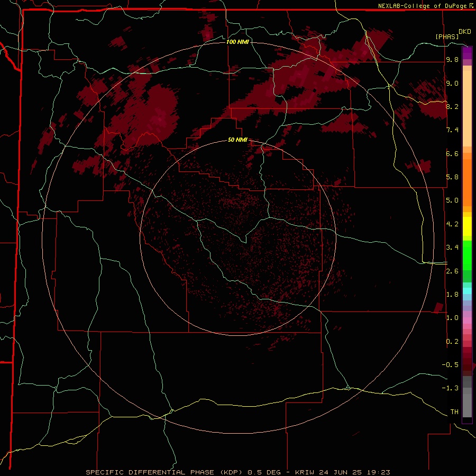The width and height of the screenshot is (476, 476).
Task: Click the 6.6 value on the color scale
Action: (452, 153)
